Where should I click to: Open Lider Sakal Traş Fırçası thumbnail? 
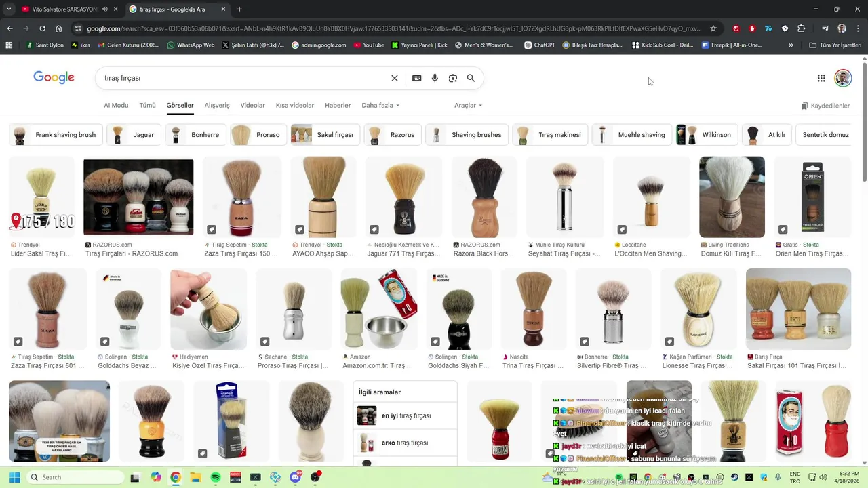(41, 197)
